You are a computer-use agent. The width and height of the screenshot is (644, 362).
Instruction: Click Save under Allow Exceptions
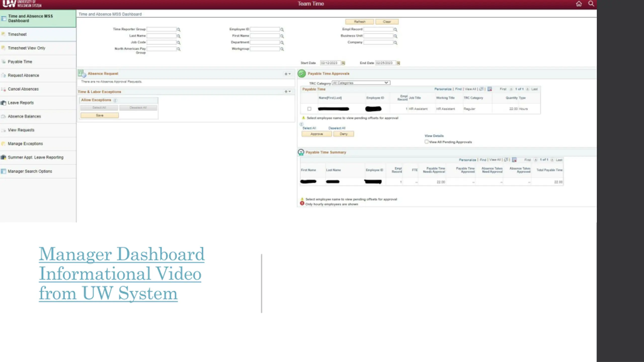coord(100,115)
